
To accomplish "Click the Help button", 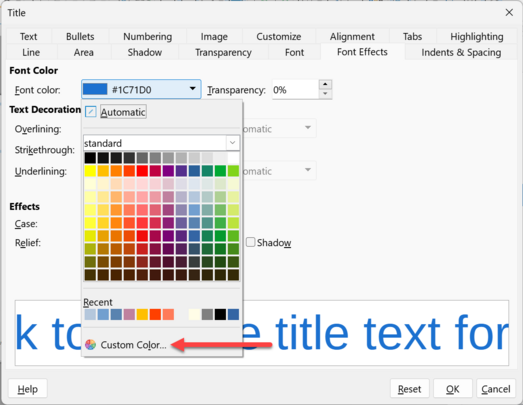I will [x=28, y=389].
